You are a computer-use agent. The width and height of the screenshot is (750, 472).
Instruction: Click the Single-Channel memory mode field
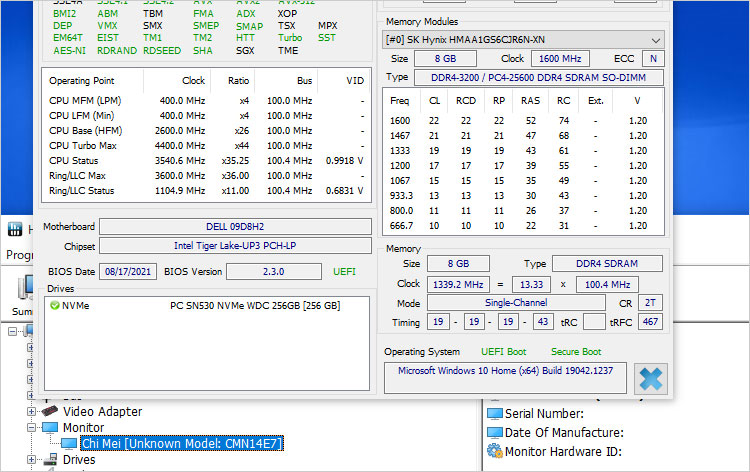(516, 302)
